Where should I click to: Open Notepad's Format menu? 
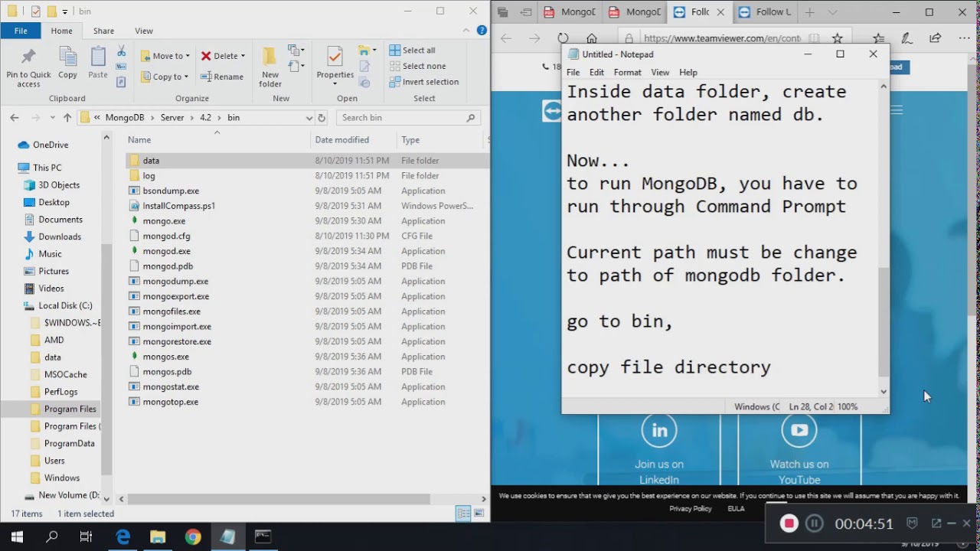tap(627, 72)
